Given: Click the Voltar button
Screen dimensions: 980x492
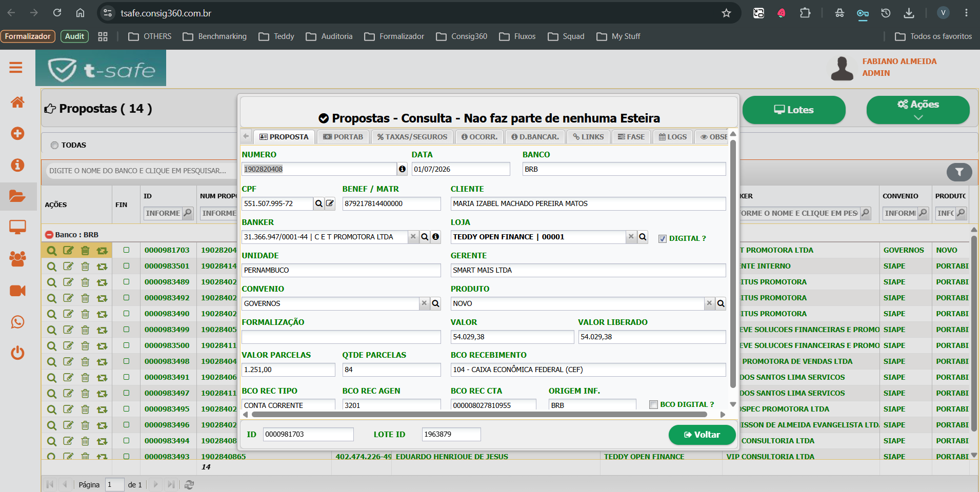Looking at the screenshot, I should (702, 435).
